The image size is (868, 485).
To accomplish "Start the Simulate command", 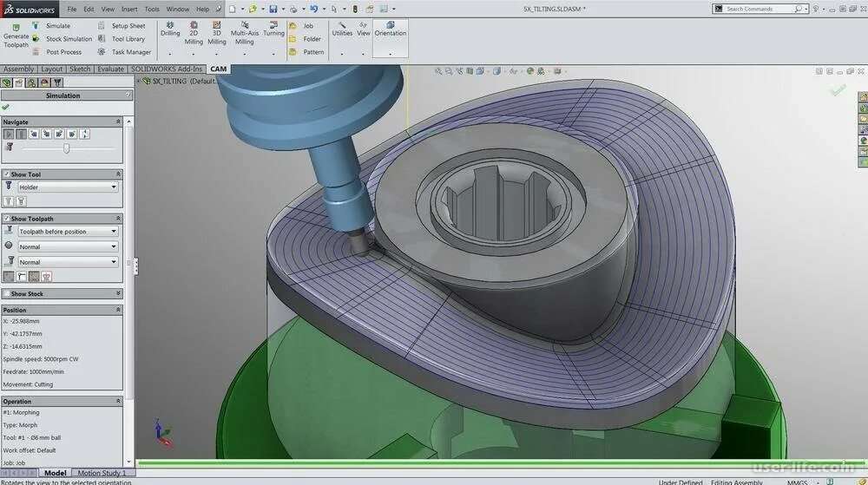I will (x=51, y=25).
